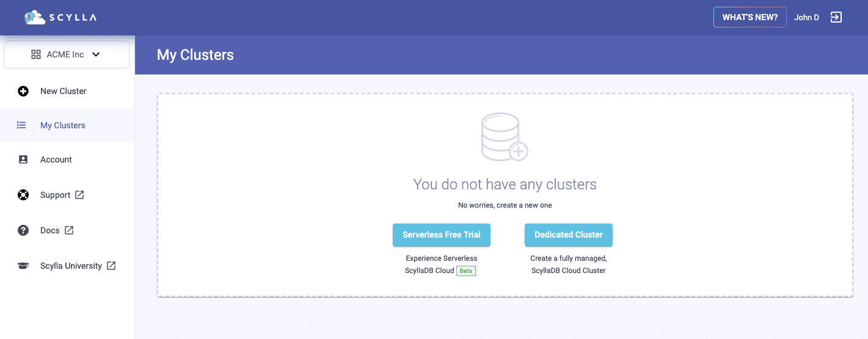Click the external link icon next to Support

tap(79, 195)
